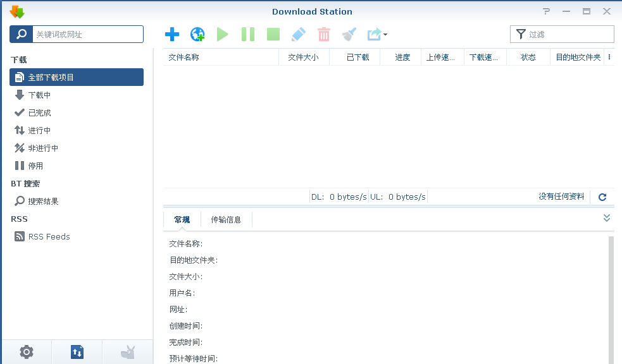The height and width of the screenshot is (364, 622).
Task: Click the funnel filter icon
Action: point(521,35)
